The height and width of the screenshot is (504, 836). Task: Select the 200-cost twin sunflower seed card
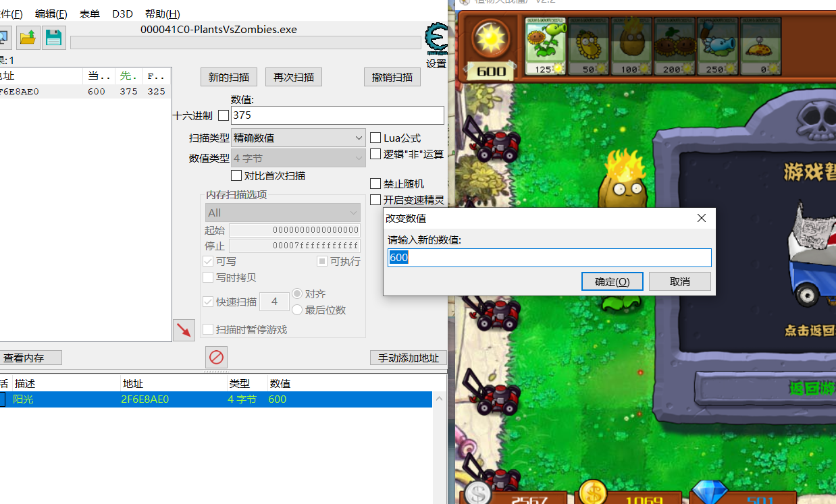(x=674, y=45)
